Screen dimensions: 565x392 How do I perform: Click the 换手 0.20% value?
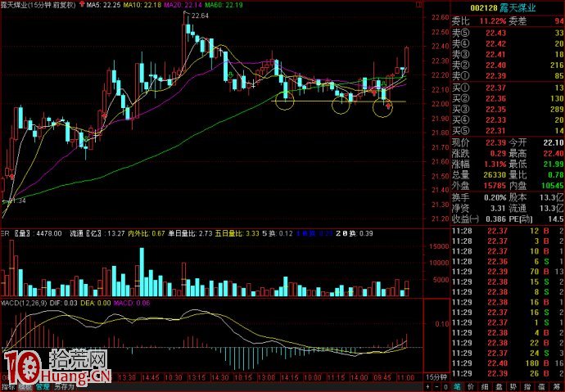click(495, 198)
